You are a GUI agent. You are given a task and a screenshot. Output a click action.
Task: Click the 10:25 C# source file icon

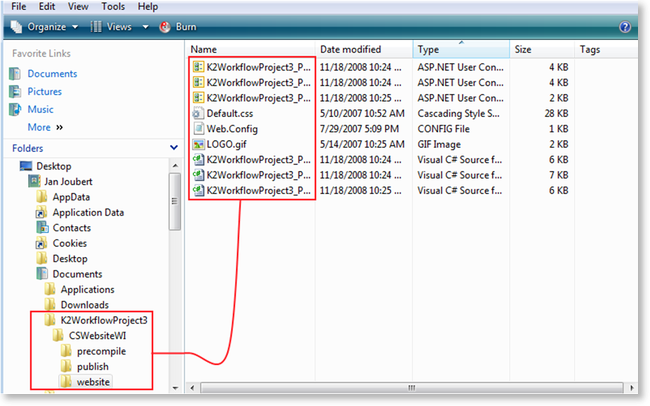coord(199,190)
